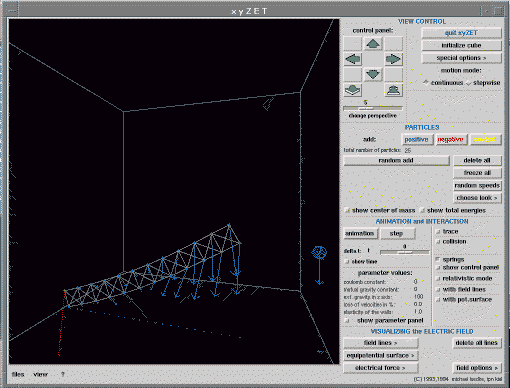Enable the trace checkbox

pos(439,232)
